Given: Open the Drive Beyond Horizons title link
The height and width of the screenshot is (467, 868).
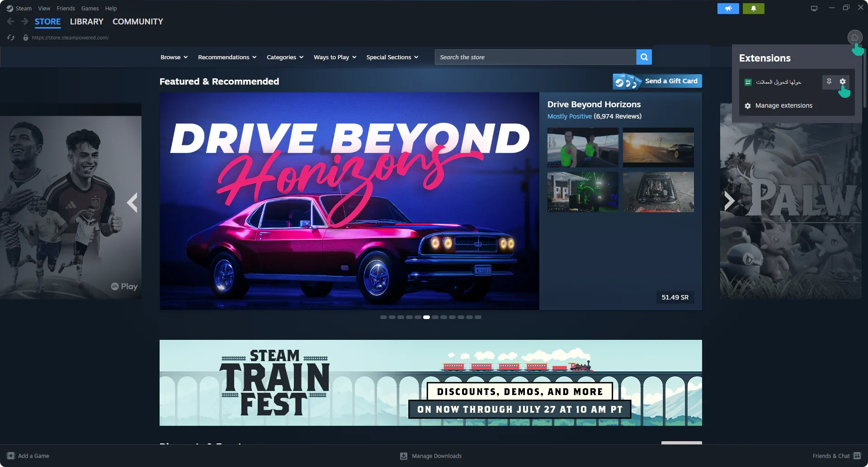Looking at the screenshot, I should click(594, 105).
